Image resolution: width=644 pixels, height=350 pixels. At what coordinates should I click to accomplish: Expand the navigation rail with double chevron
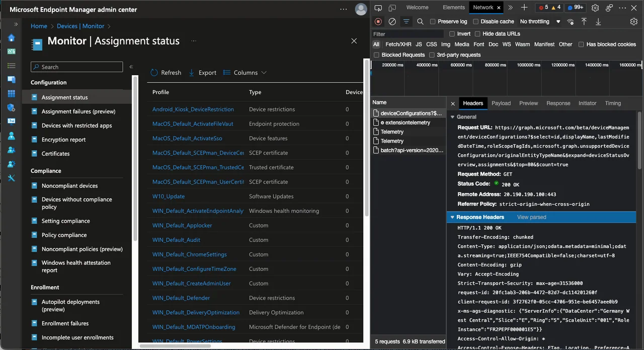pos(16,24)
